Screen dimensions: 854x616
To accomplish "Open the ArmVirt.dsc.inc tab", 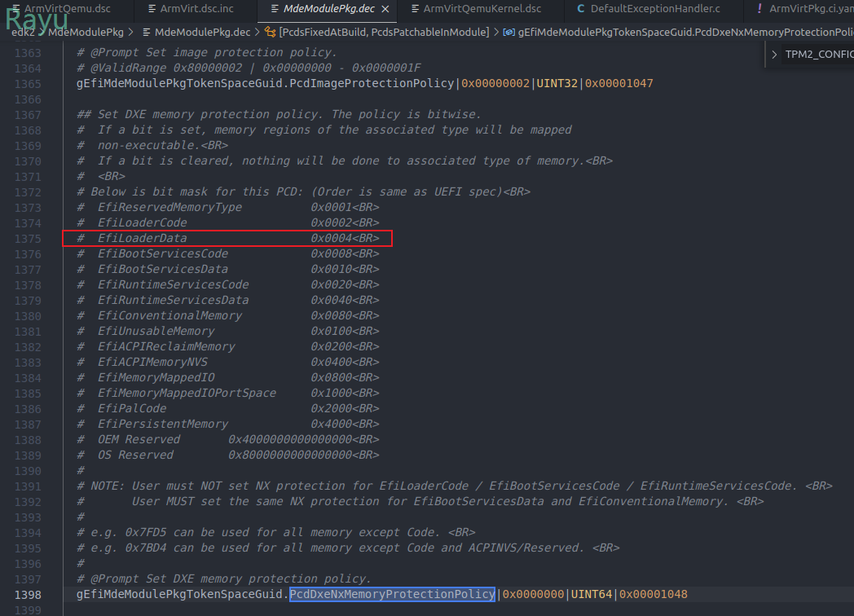I will pyautogui.click(x=191, y=9).
